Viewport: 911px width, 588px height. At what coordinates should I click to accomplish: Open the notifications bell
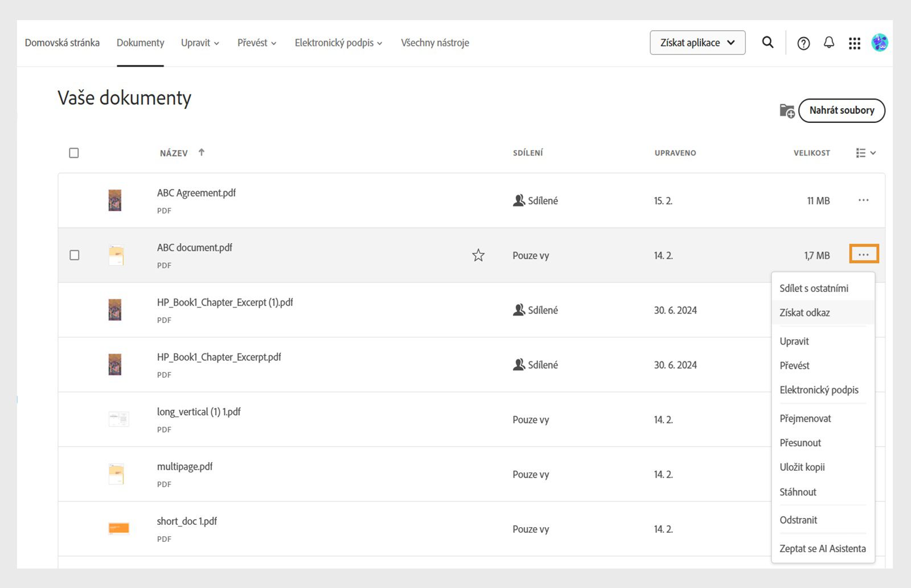(x=829, y=43)
